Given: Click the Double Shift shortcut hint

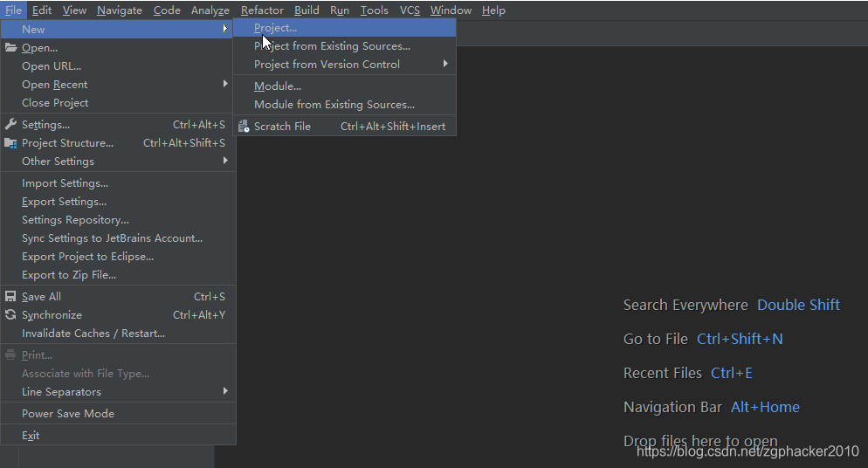Looking at the screenshot, I should pos(798,305).
